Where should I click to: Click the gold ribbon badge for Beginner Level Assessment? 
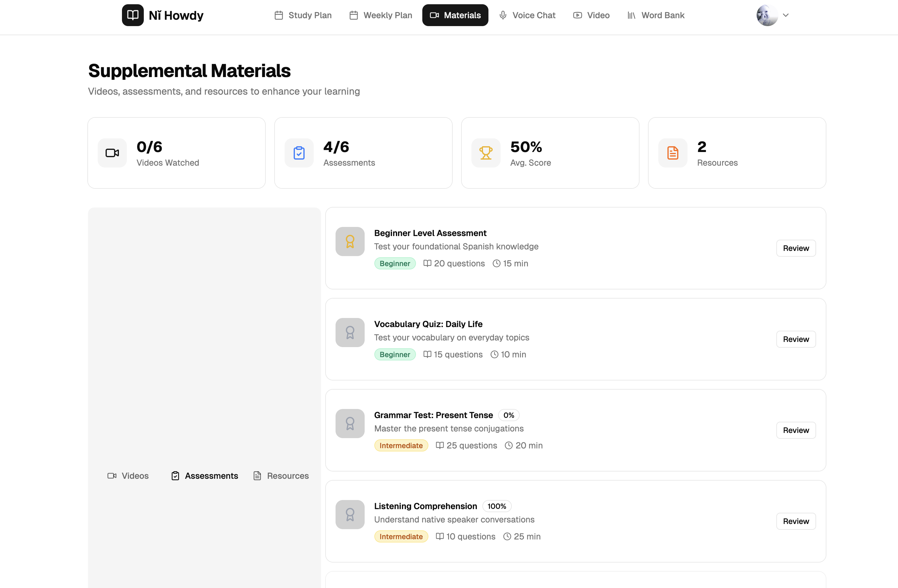click(x=350, y=242)
